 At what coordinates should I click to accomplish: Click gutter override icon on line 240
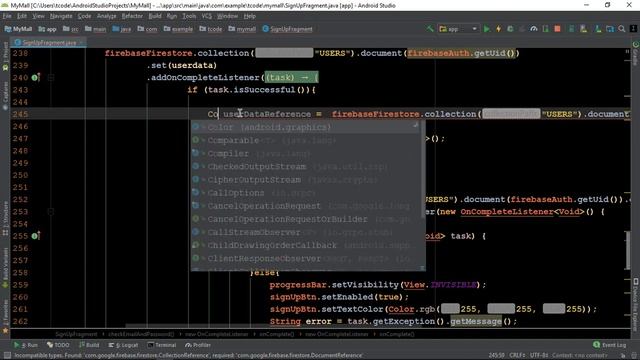[x=36, y=77]
